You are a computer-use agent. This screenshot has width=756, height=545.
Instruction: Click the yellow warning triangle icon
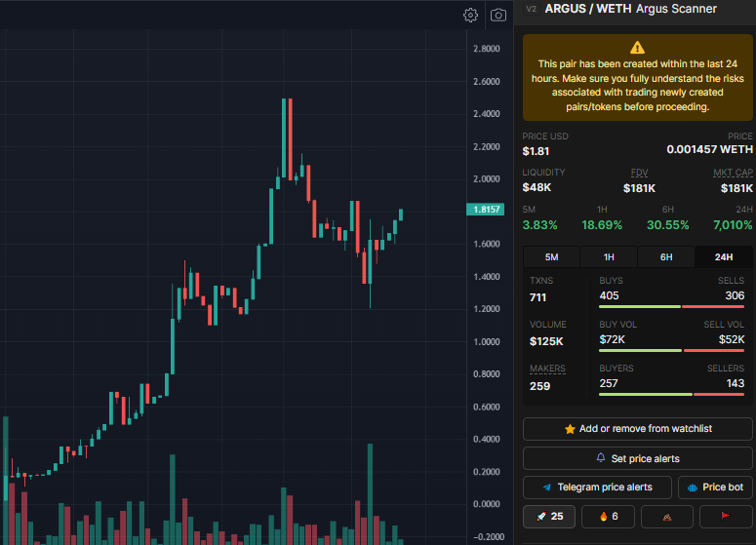tap(637, 48)
